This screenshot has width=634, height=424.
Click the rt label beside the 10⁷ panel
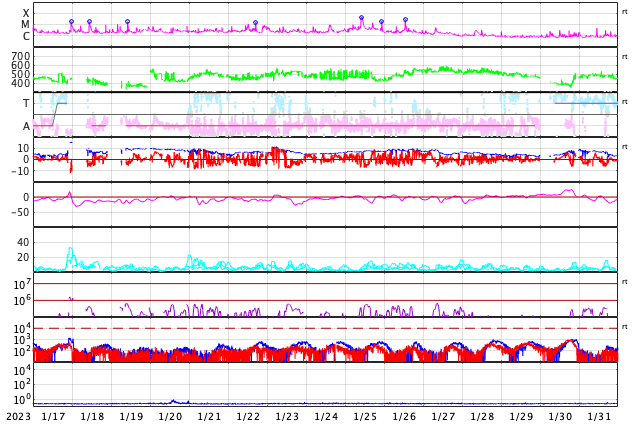(x=624, y=282)
